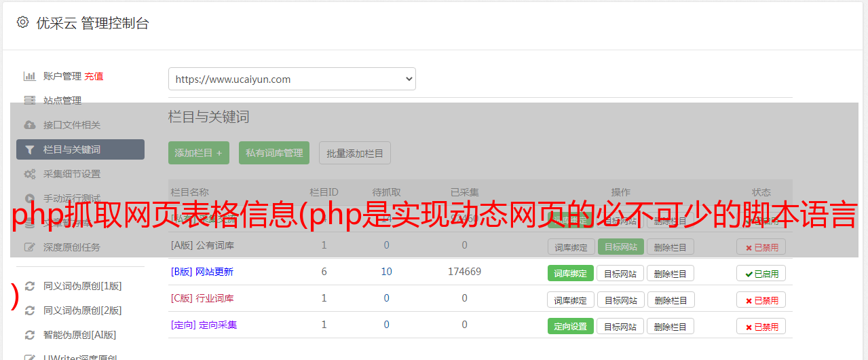Toggle 已禁用 status for [C版] 行业词库
This screenshot has width=868, height=360.
[761, 300]
